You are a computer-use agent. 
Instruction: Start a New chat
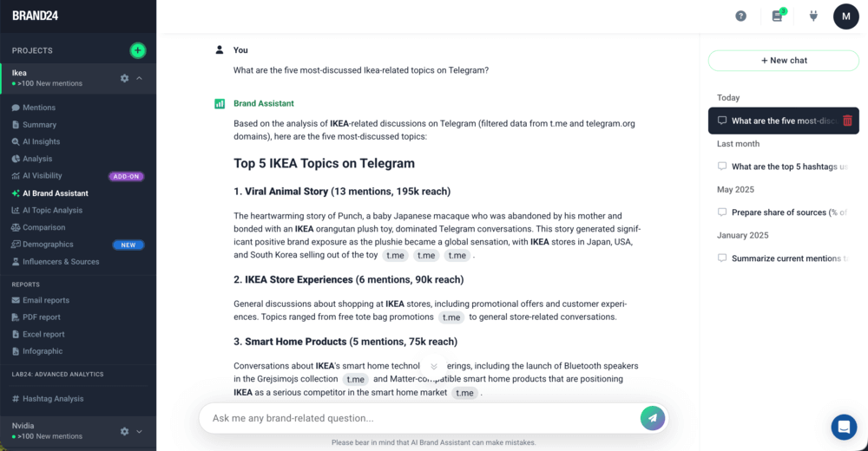coord(784,61)
